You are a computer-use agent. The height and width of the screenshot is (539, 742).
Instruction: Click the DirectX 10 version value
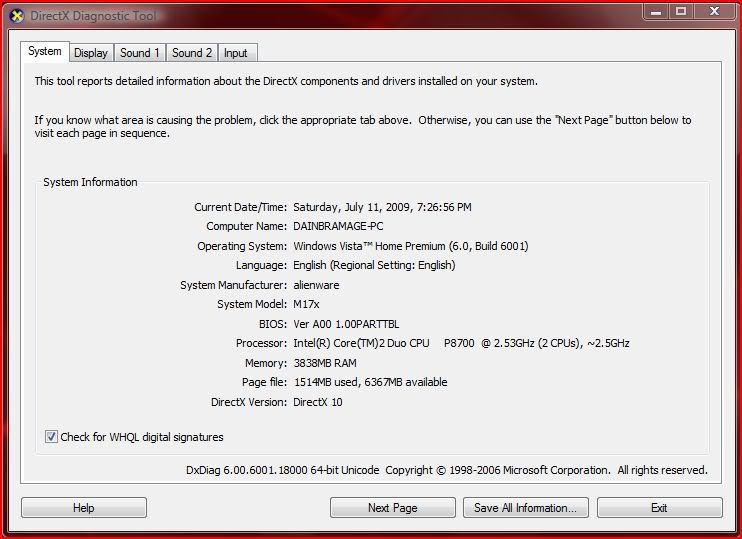pos(318,402)
